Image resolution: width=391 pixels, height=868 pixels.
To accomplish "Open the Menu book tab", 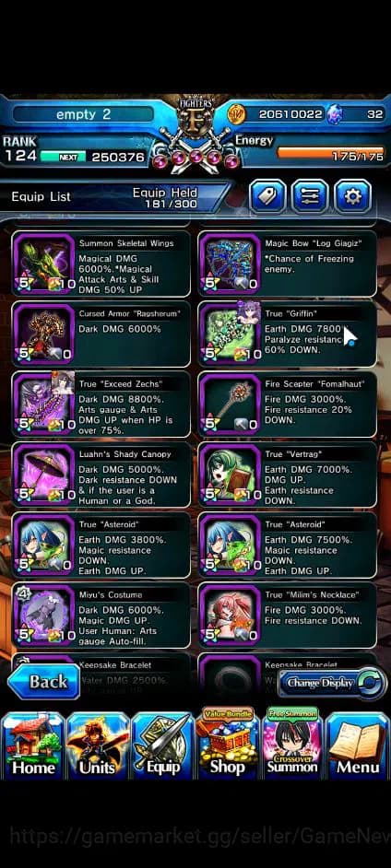I will 358,745.
